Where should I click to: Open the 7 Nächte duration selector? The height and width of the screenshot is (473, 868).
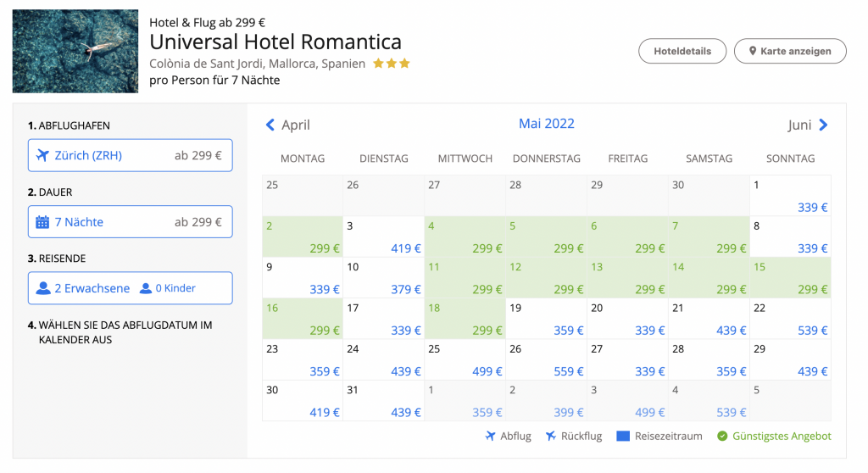tap(130, 222)
